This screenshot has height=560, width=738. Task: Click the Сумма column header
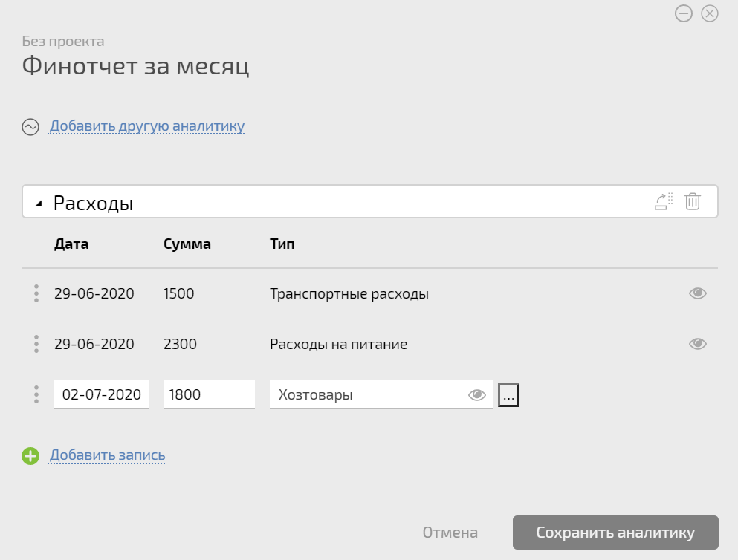tap(187, 244)
